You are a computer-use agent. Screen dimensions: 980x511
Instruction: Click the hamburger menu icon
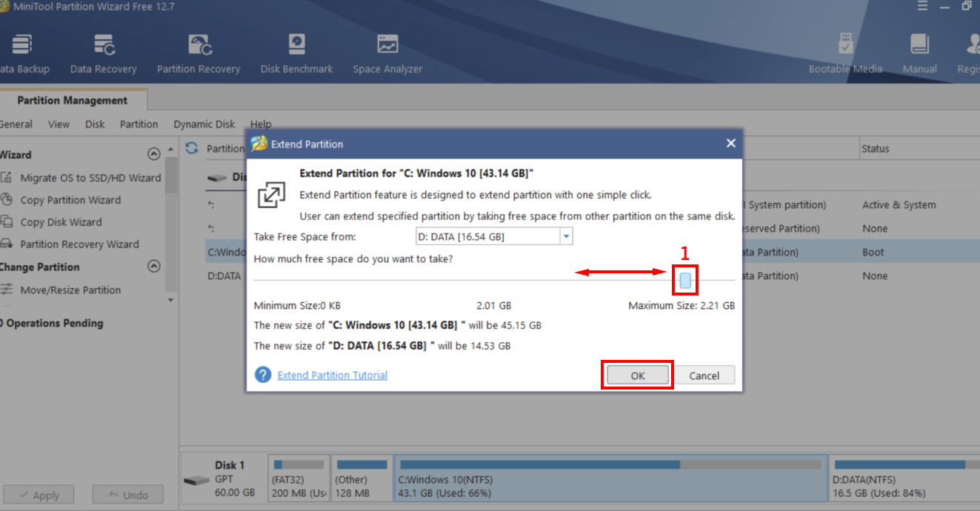click(x=921, y=6)
